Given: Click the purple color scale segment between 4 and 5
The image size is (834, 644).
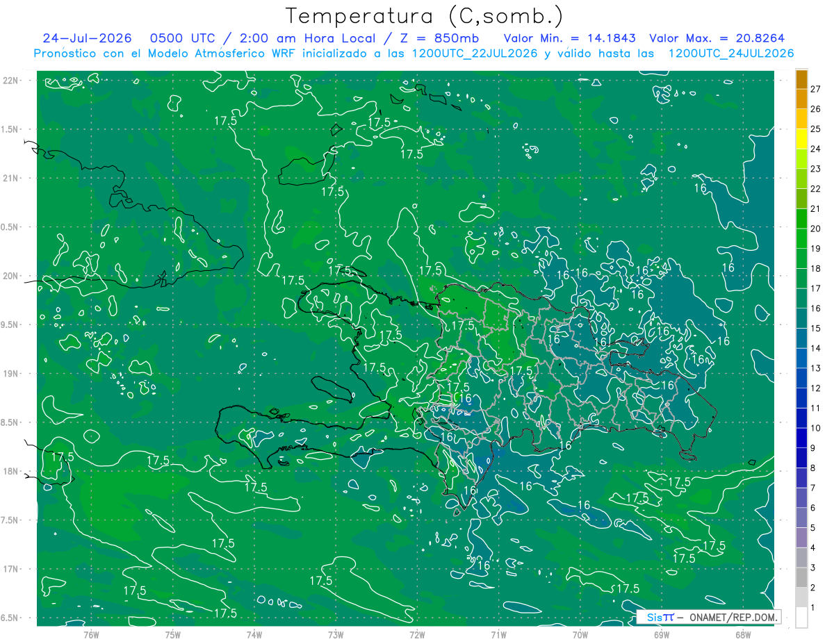Looking at the screenshot, I should point(801,538).
